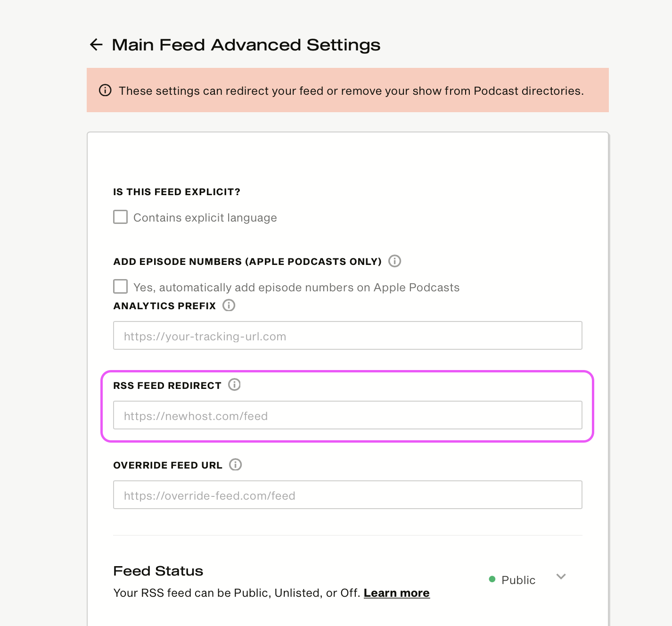Click the green Public status dot
Viewport: 672px width, 626px height.
492,579
